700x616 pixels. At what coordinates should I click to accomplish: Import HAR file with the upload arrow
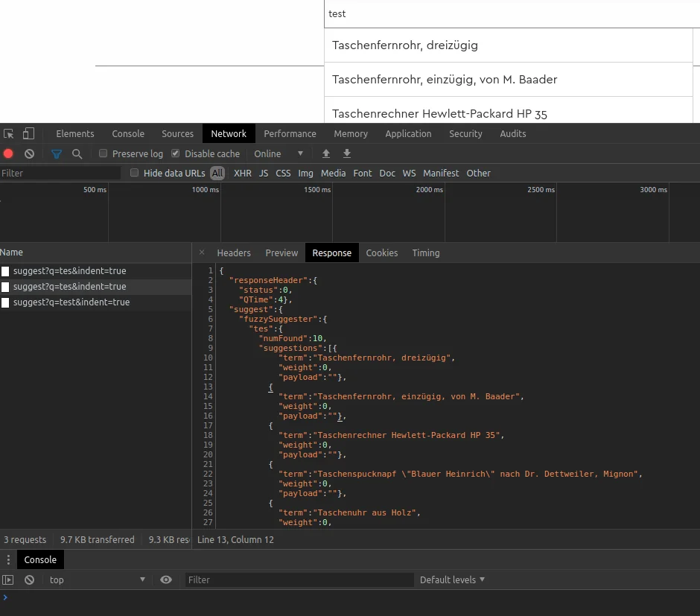click(x=326, y=153)
